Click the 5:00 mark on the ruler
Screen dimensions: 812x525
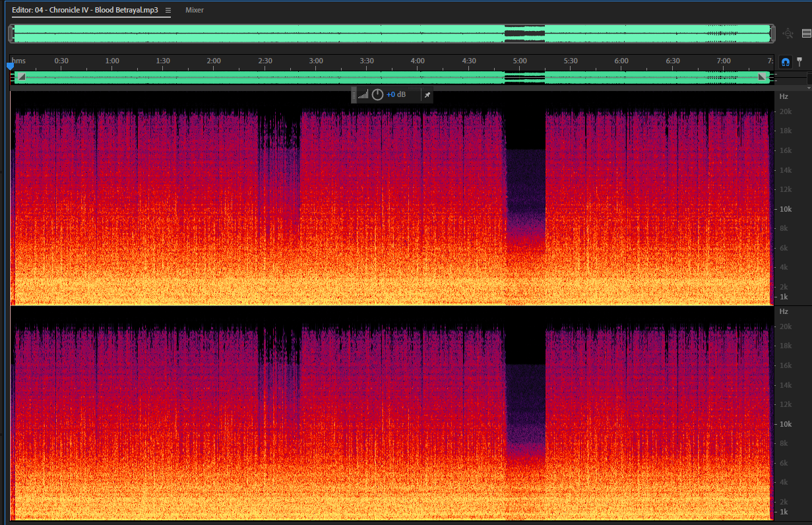coord(520,61)
